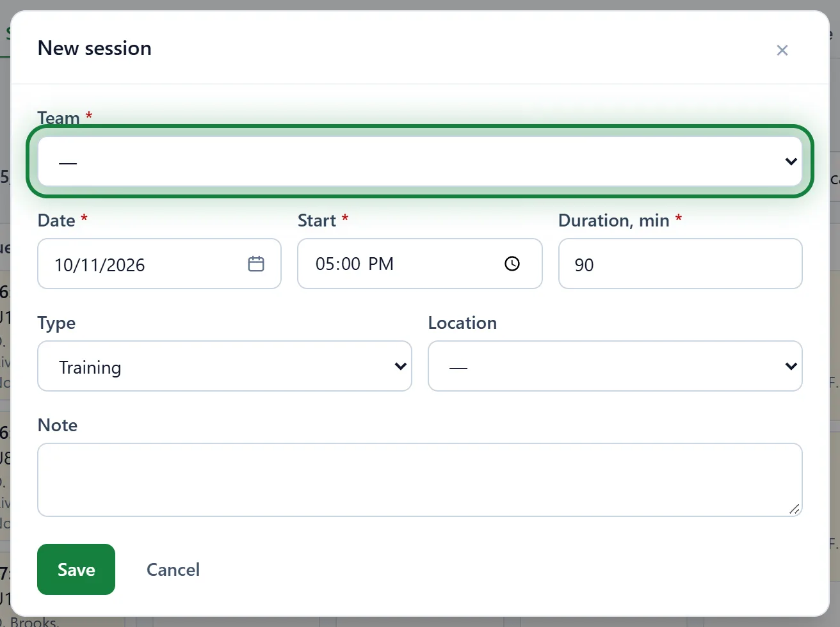Open the Type dropdown set to Training
The image size is (840, 627).
(225, 366)
